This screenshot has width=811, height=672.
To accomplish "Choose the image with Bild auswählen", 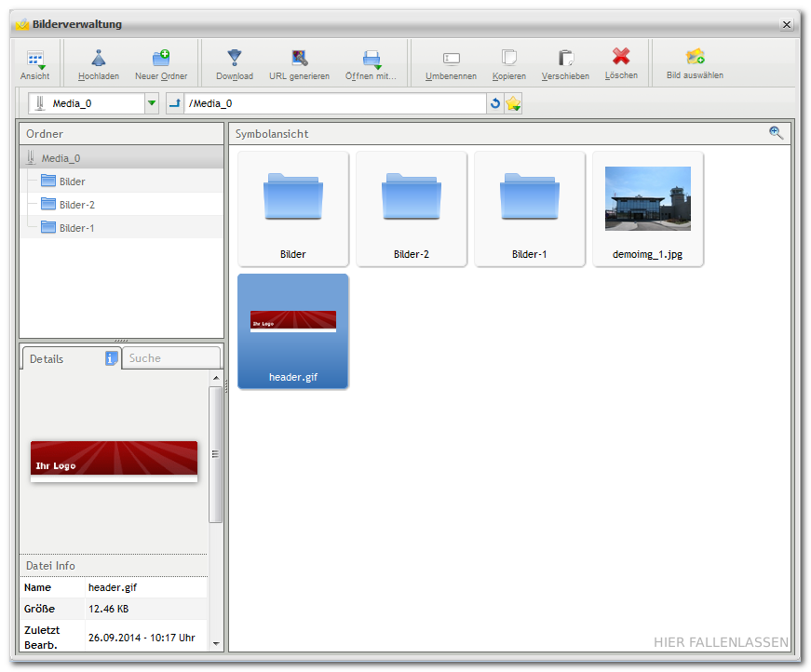I will pos(695,58).
